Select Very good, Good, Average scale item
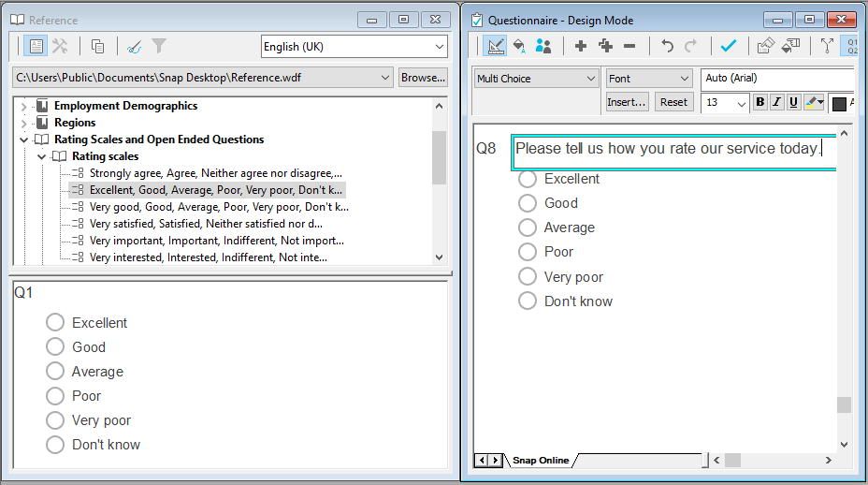The height and width of the screenshot is (485, 868). 219,207
